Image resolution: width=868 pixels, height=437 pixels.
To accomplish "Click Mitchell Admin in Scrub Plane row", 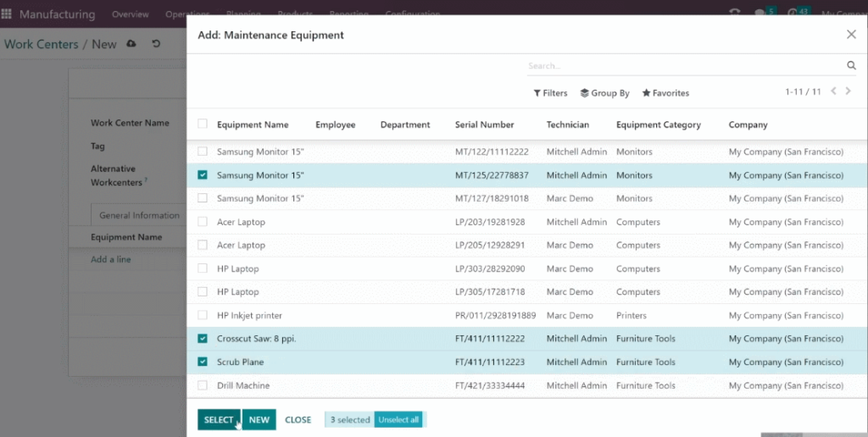I will 576,362.
